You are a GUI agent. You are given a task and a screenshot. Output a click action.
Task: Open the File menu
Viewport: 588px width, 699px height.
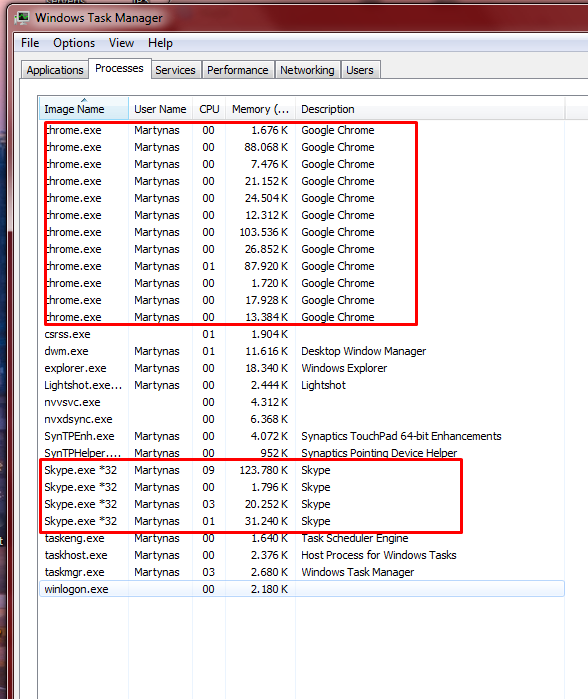tap(30, 43)
